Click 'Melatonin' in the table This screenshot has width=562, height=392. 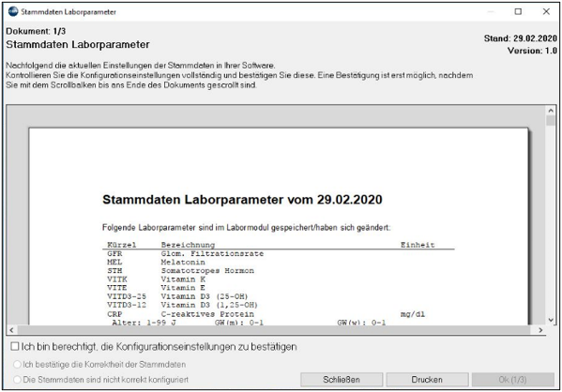tap(183, 263)
